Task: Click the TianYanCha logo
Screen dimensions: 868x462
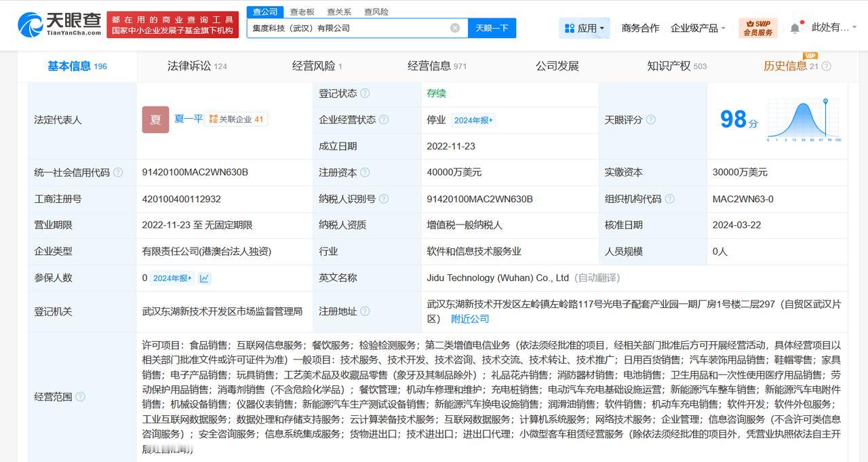Action: (x=60, y=24)
